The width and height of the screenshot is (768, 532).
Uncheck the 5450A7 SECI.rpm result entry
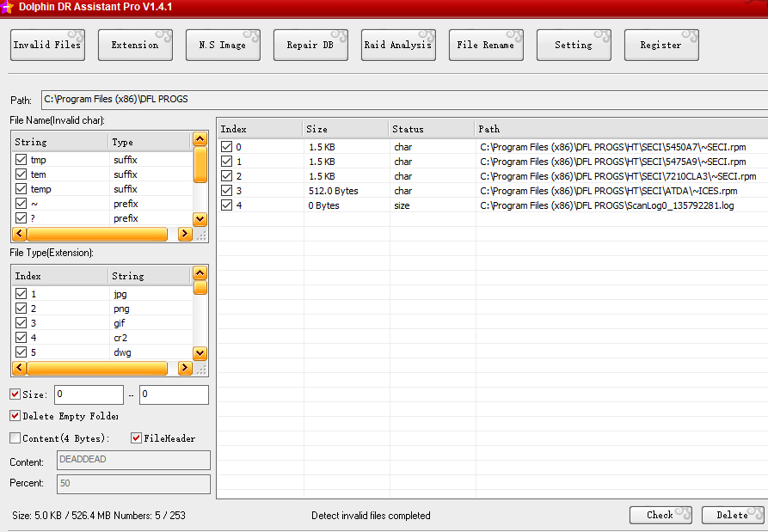click(225, 147)
